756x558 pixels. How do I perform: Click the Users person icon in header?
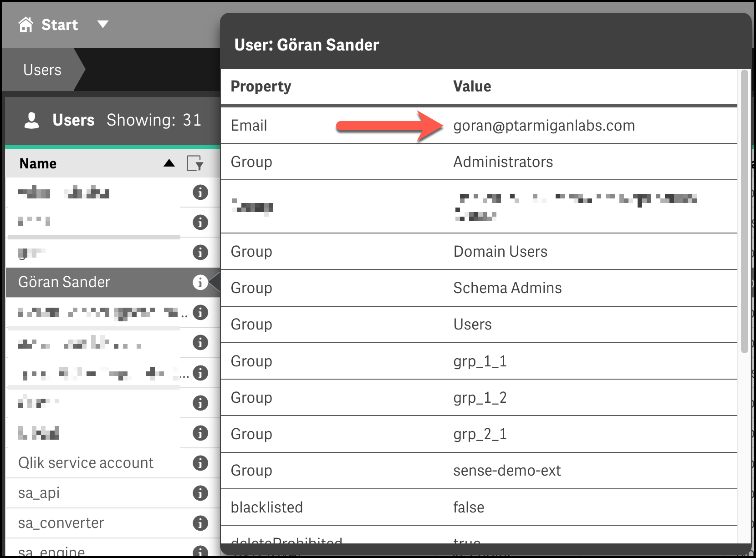(31, 120)
